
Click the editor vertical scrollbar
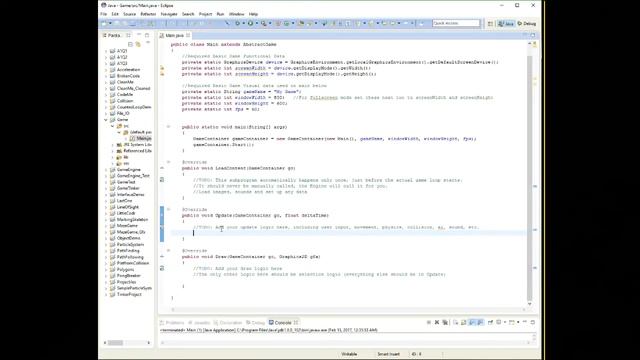(x=529, y=173)
